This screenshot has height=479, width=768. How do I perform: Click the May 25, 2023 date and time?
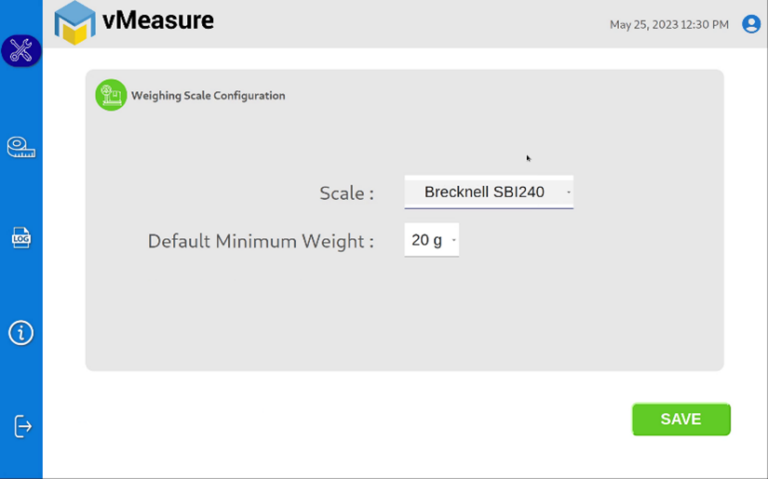coord(669,24)
